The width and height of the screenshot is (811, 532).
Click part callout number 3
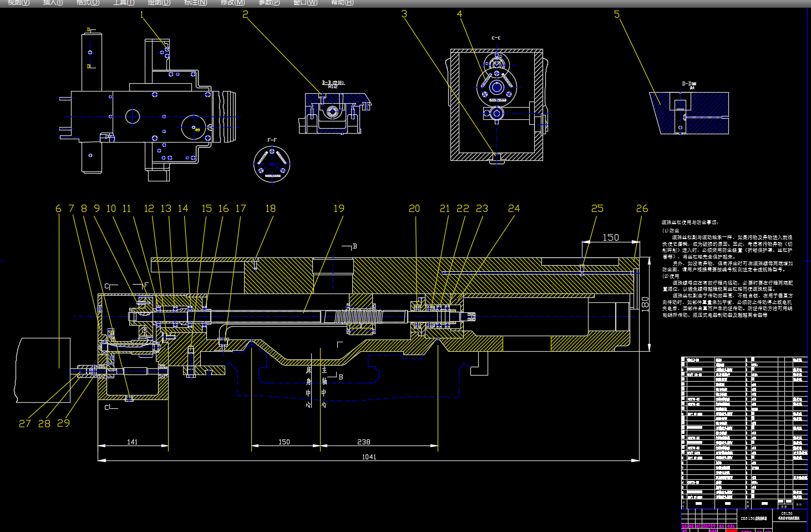pyautogui.click(x=404, y=14)
